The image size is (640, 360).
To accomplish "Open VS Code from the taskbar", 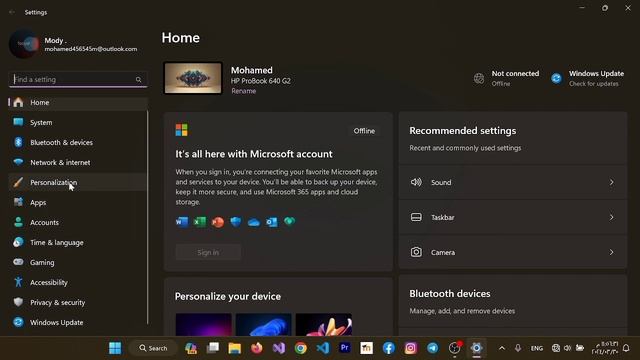I will (322, 348).
